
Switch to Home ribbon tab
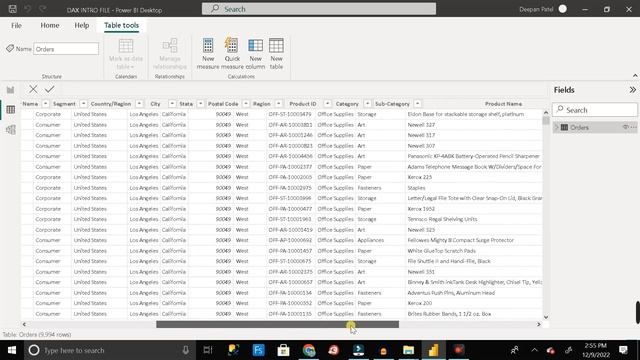pos(50,25)
